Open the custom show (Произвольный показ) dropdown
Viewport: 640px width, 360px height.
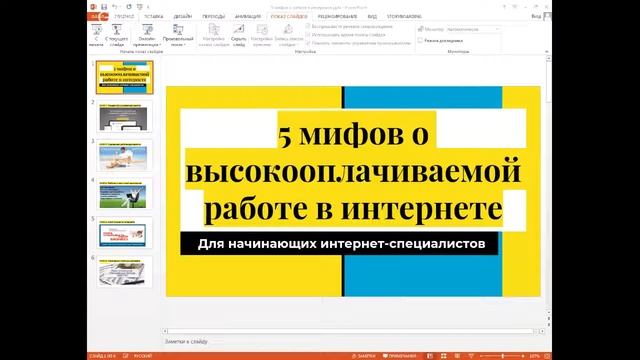(178, 35)
